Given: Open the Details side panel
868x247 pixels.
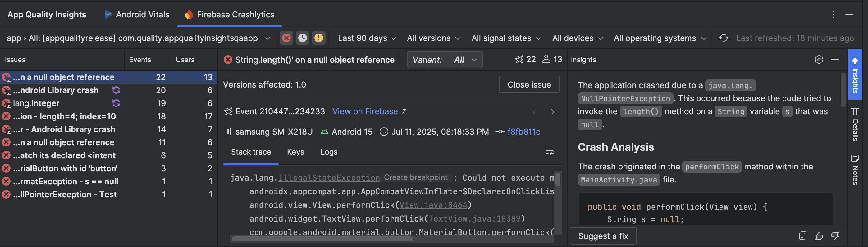Looking at the screenshot, I should click(855, 124).
